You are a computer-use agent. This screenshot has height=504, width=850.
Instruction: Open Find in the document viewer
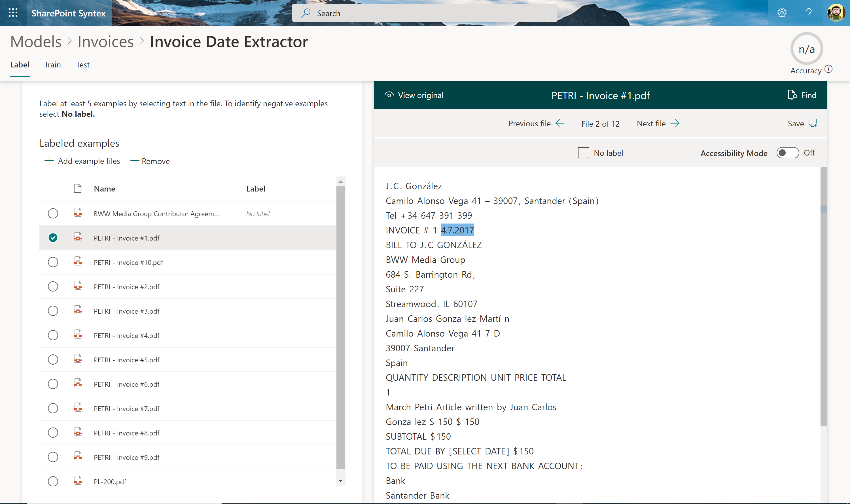pos(802,95)
